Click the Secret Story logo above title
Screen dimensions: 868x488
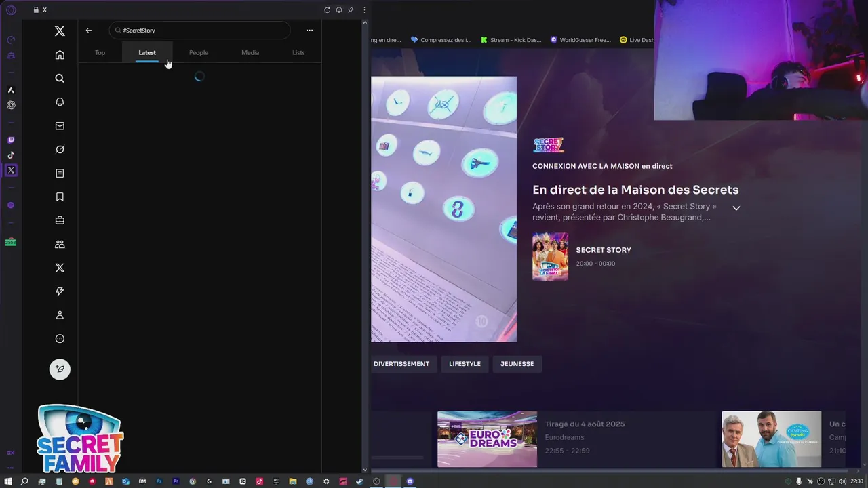[x=548, y=145]
